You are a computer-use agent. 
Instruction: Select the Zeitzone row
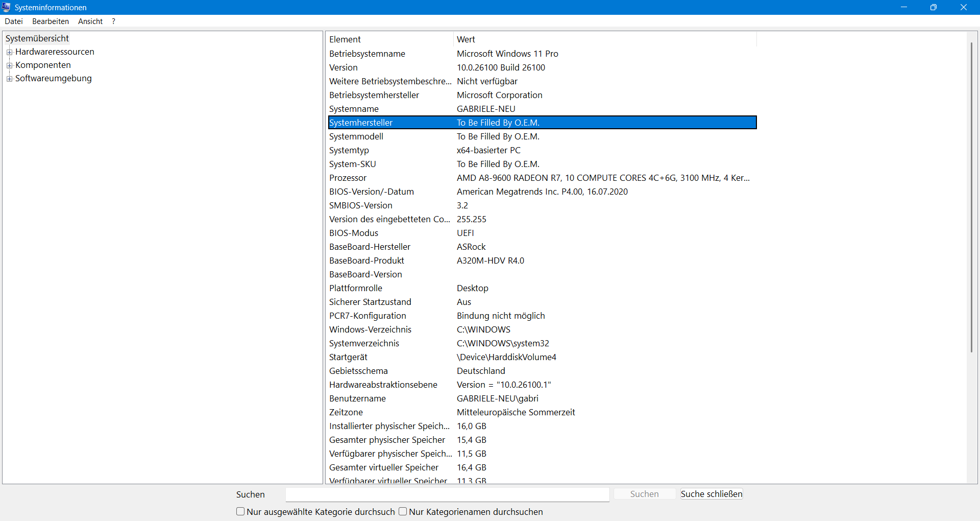click(542, 412)
